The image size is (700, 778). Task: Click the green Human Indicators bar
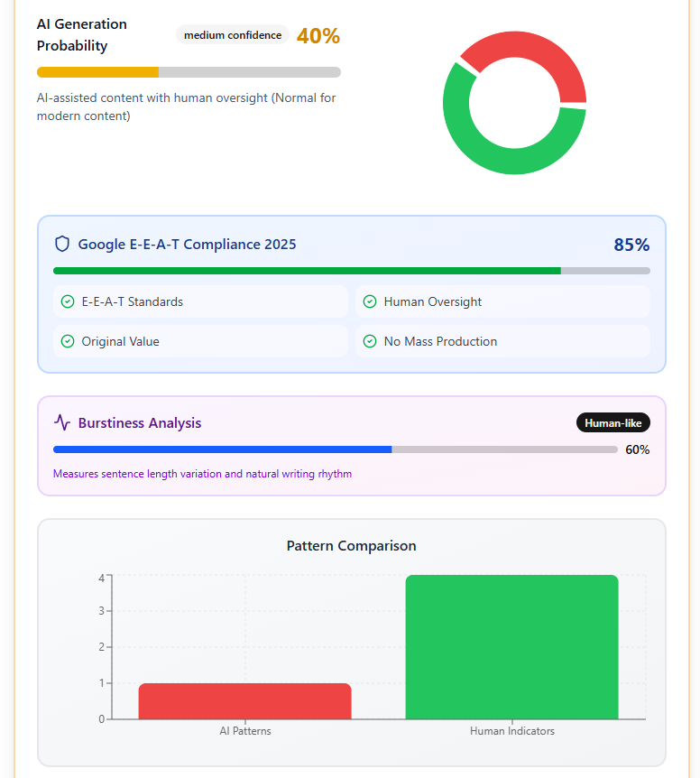pos(512,647)
